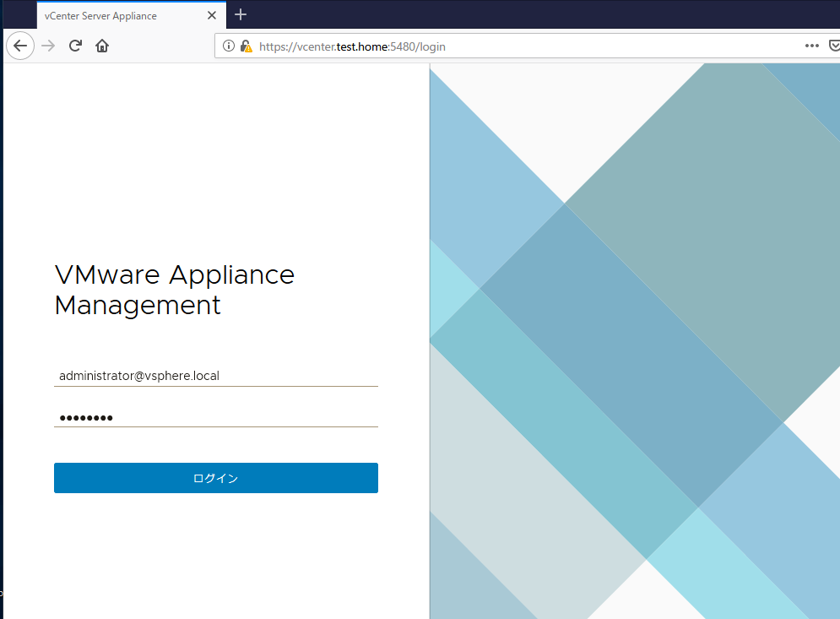Click the insecure connection padlock warning icon

(x=246, y=46)
